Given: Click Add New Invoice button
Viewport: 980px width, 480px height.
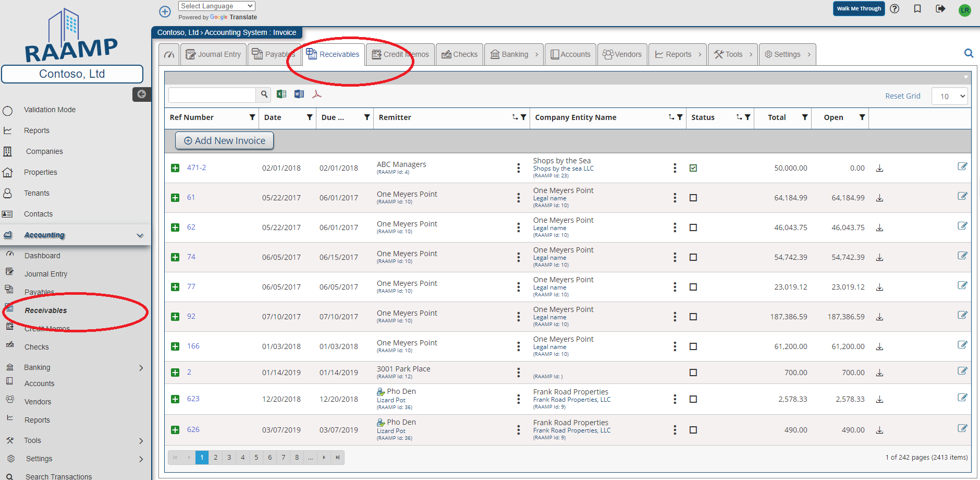Looking at the screenshot, I should [225, 140].
